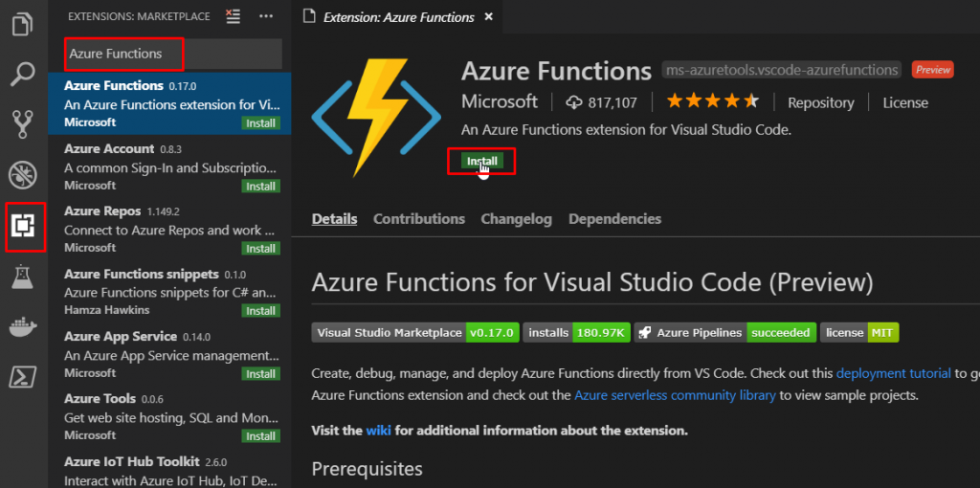
Task: Click the Azure Functions search input field
Action: (173, 54)
